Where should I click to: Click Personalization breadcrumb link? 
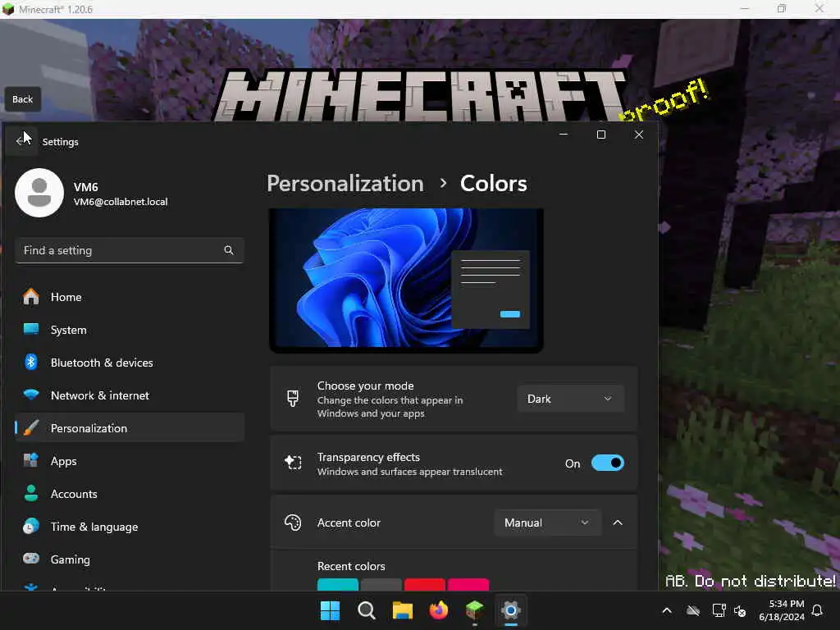[x=345, y=184]
